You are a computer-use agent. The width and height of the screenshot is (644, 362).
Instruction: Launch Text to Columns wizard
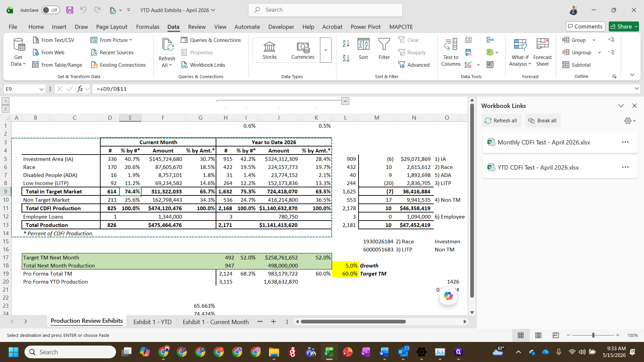coord(451,52)
